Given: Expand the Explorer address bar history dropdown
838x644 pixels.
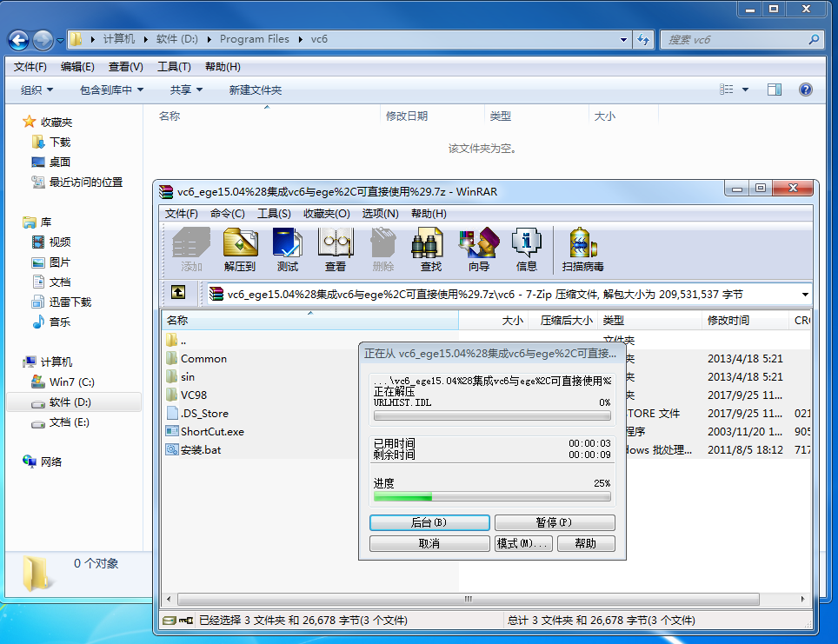Looking at the screenshot, I should [x=623, y=40].
